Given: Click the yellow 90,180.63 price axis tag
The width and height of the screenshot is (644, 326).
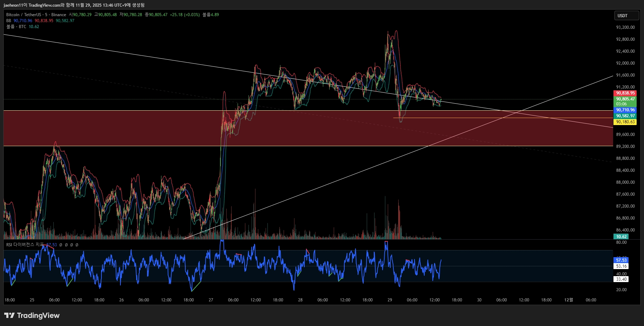Looking at the screenshot, I should click(x=625, y=122).
